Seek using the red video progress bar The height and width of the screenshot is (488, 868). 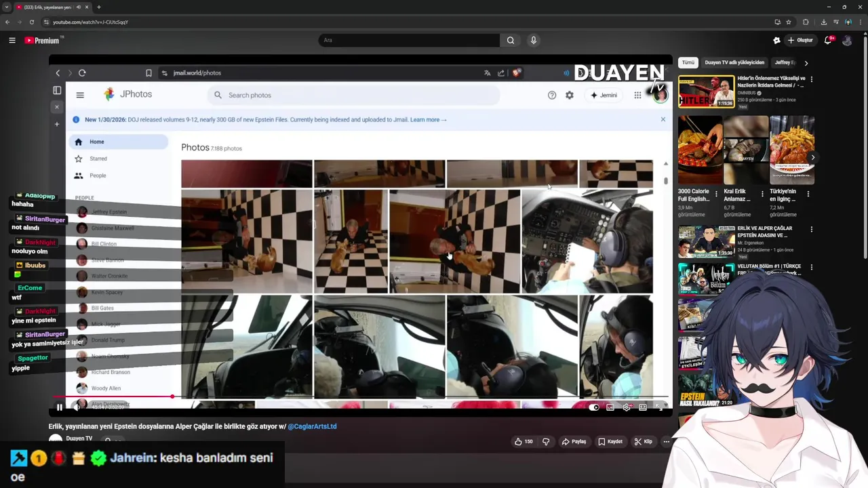click(x=361, y=396)
